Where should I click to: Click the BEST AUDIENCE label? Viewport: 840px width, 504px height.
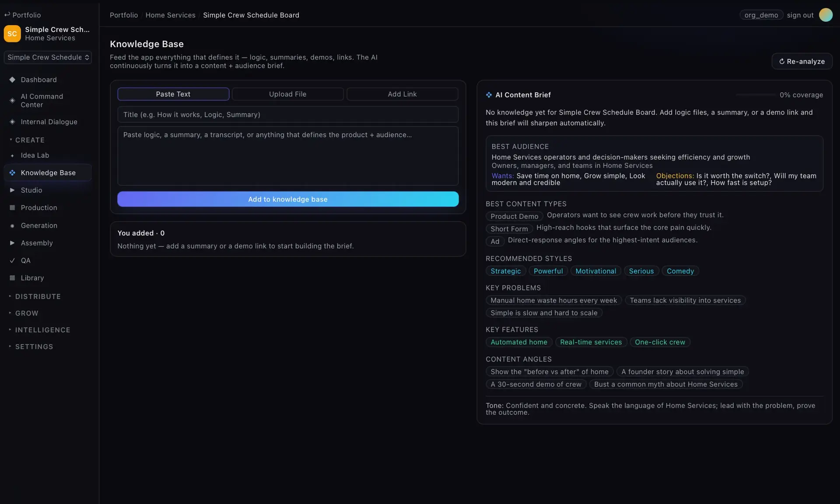[x=520, y=146]
